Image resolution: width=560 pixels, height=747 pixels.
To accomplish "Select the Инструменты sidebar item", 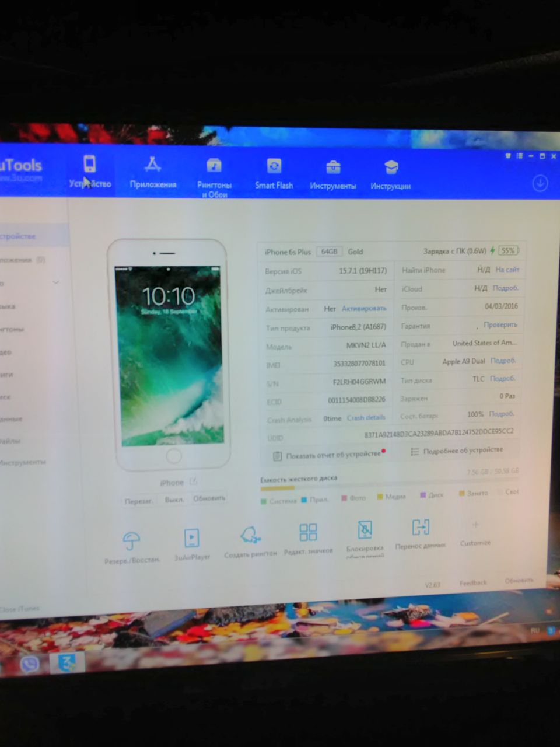I will coord(22,462).
